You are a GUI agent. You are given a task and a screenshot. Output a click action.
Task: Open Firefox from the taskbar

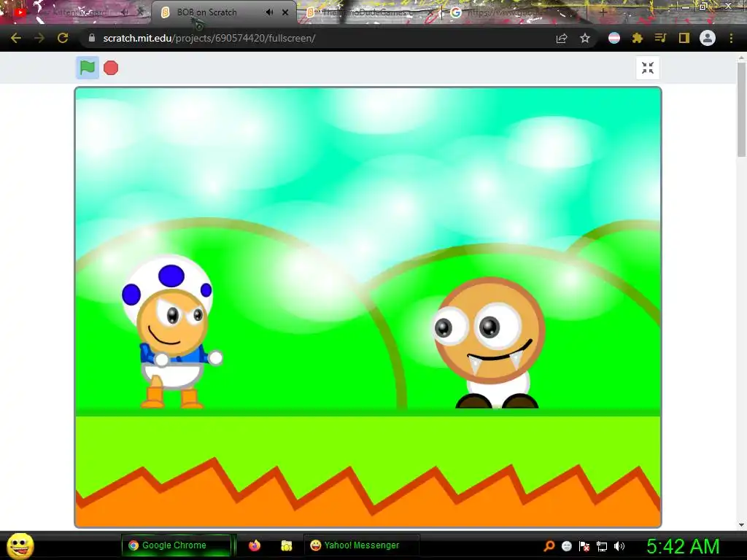click(255, 545)
